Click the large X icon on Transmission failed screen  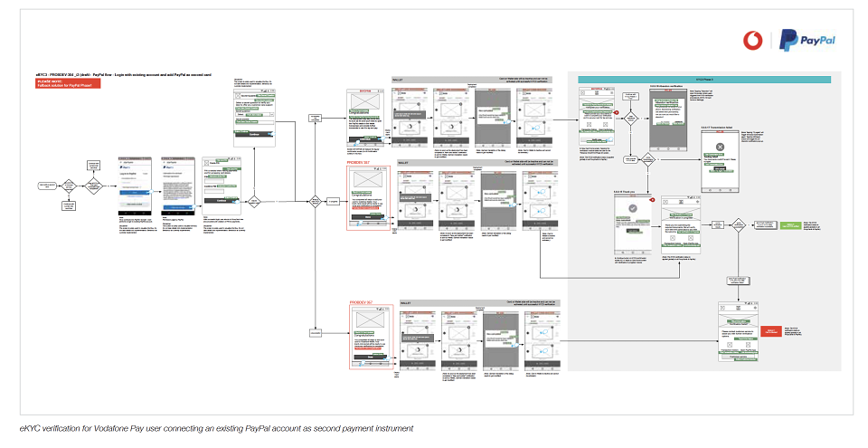[x=721, y=147]
